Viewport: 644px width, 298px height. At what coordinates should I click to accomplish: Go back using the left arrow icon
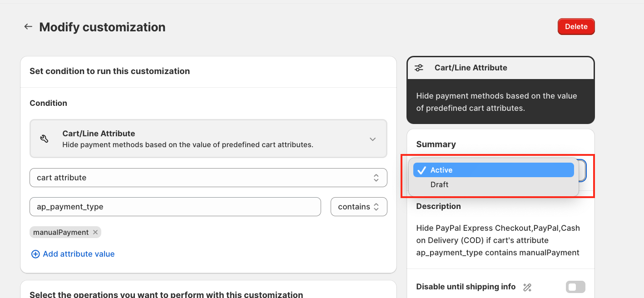click(28, 27)
